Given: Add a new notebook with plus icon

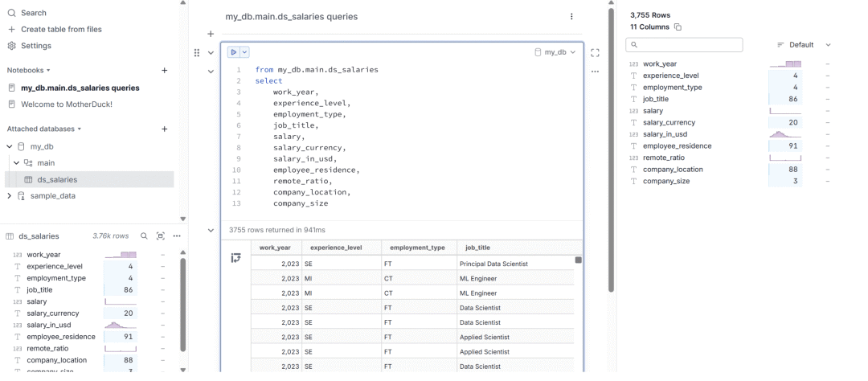Looking at the screenshot, I should pos(165,71).
